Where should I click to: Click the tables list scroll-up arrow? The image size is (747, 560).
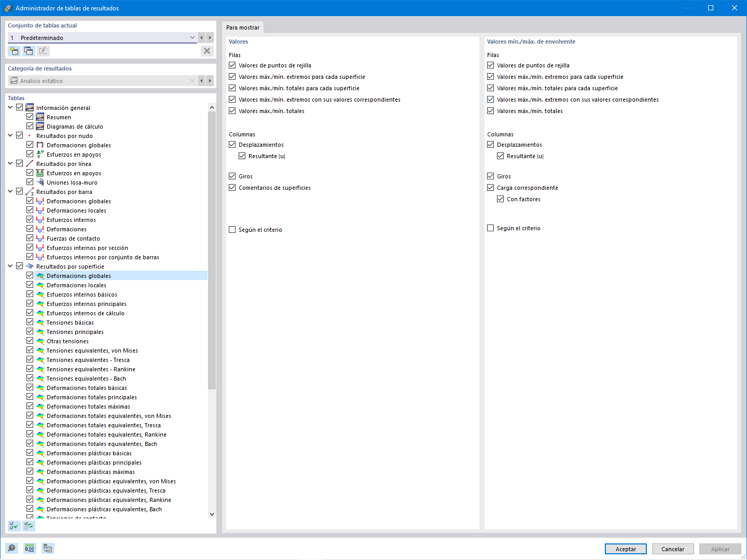click(x=212, y=107)
